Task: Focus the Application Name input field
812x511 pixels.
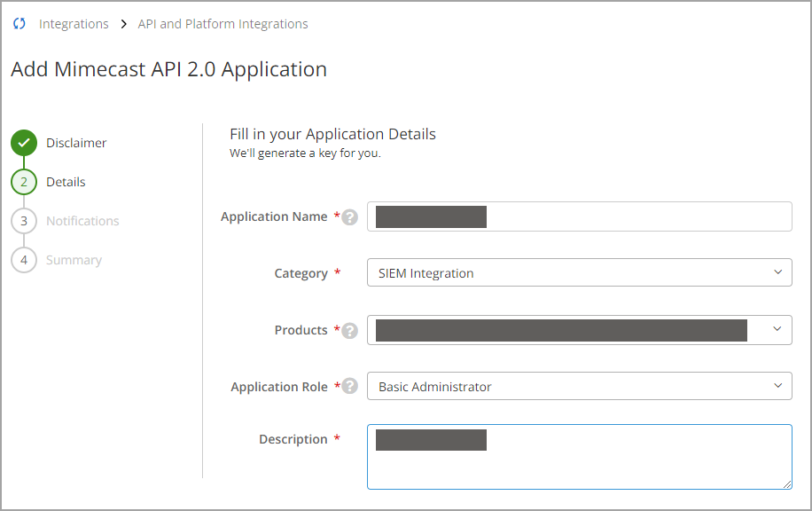Action: pos(580,216)
